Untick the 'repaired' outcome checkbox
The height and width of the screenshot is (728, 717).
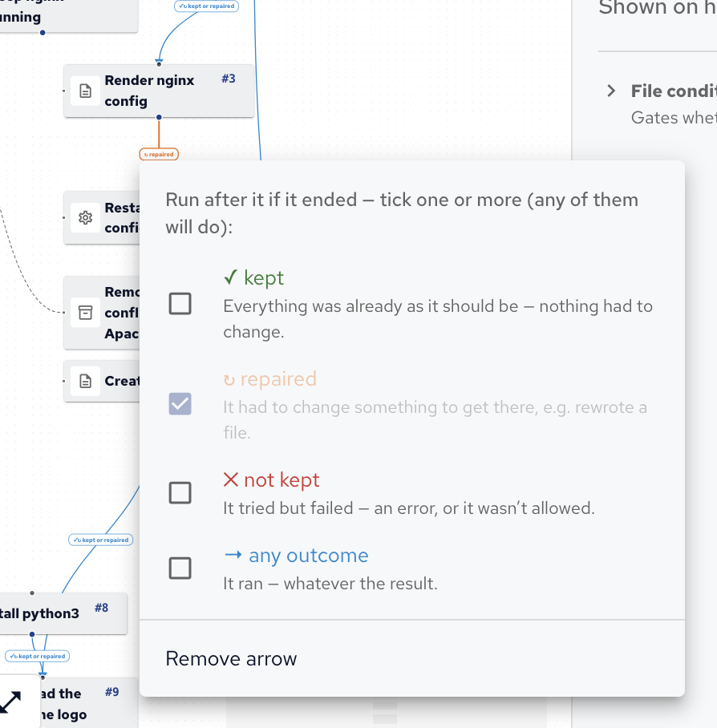(x=180, y=404)
